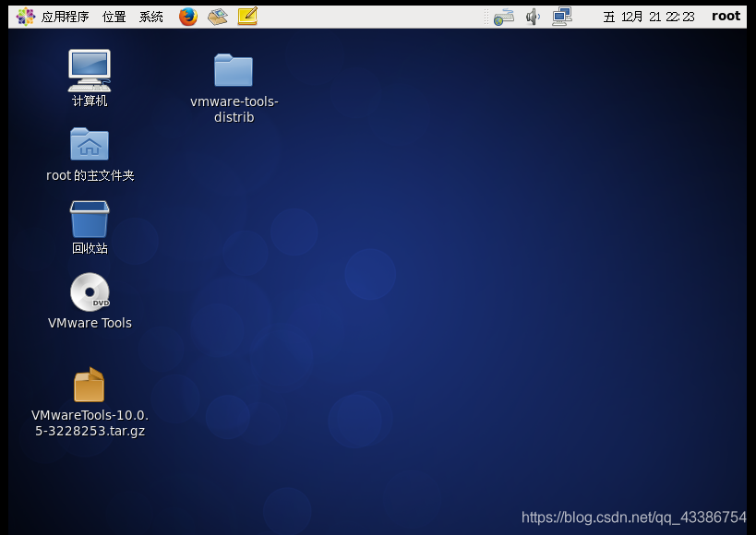Click the 计算机 label text
Viewport: 756px width, 535px height.
[x=90, y=101]
